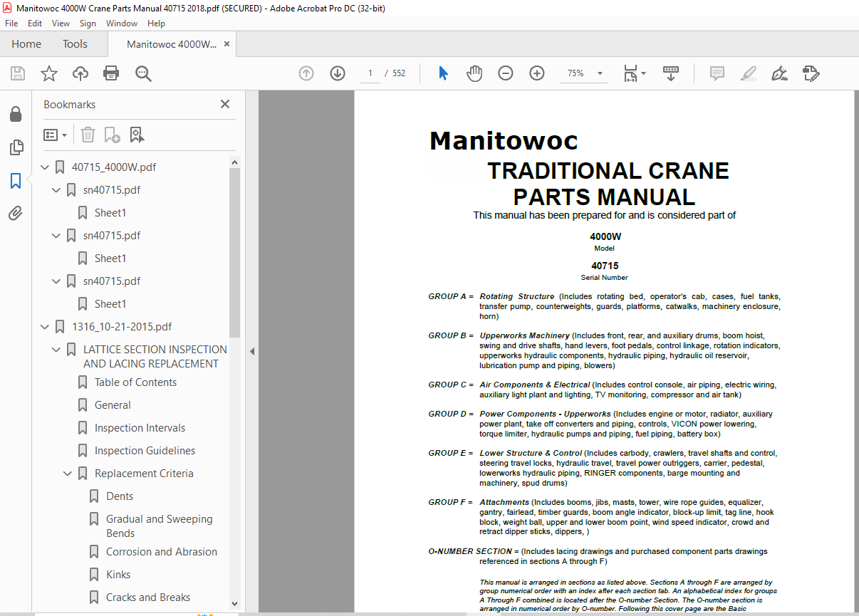Viewport: 859px width, 616px height.
Task: Open the Sign document pen tool
Action: [779, 73]
